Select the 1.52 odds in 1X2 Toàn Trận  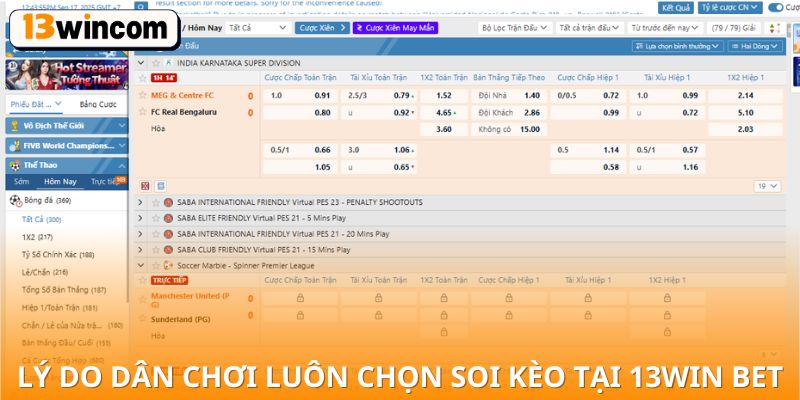pyautogui.click(x=444, y=95)
